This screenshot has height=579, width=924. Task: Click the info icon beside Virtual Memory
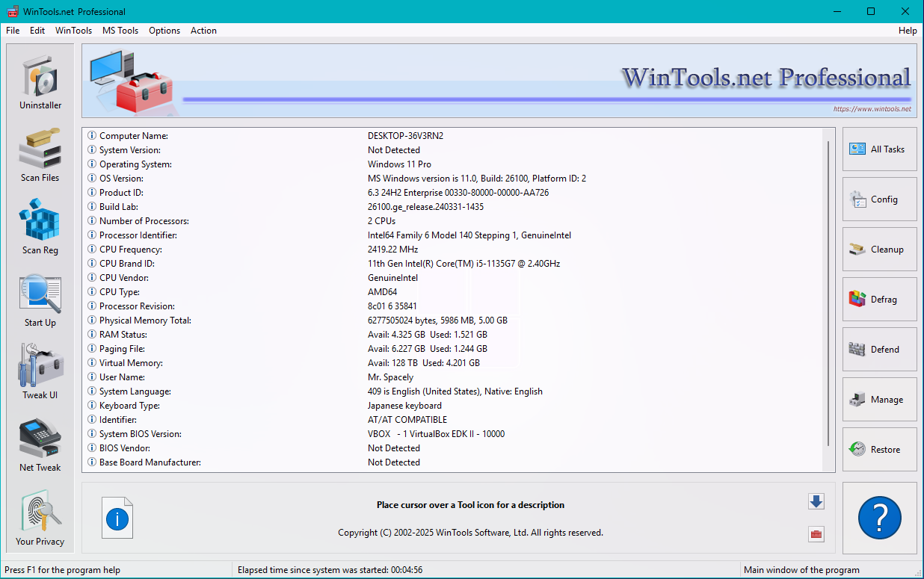click(x=92, y=363)
